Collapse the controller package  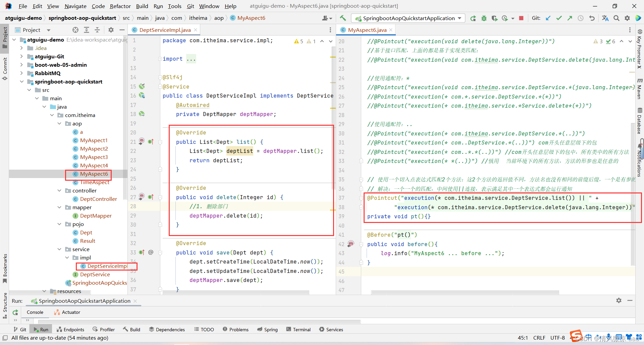tap(59, 190)
